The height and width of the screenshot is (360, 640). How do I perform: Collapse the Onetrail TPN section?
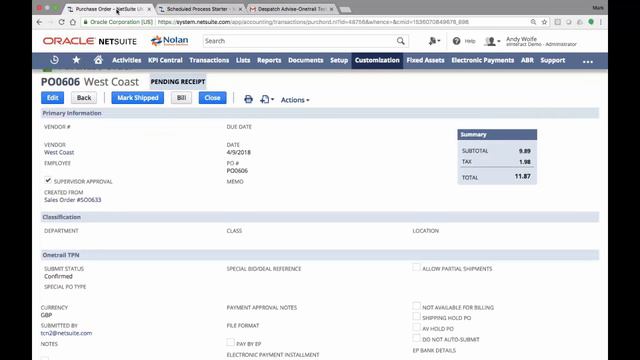pyautogui.click(x=61, y=255)
